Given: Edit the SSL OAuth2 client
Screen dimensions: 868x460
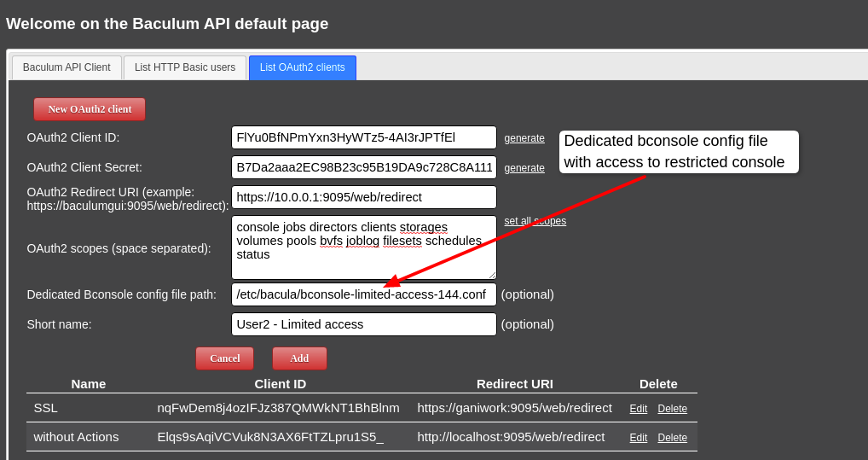Looking at the screenshot, I should 639,409.
